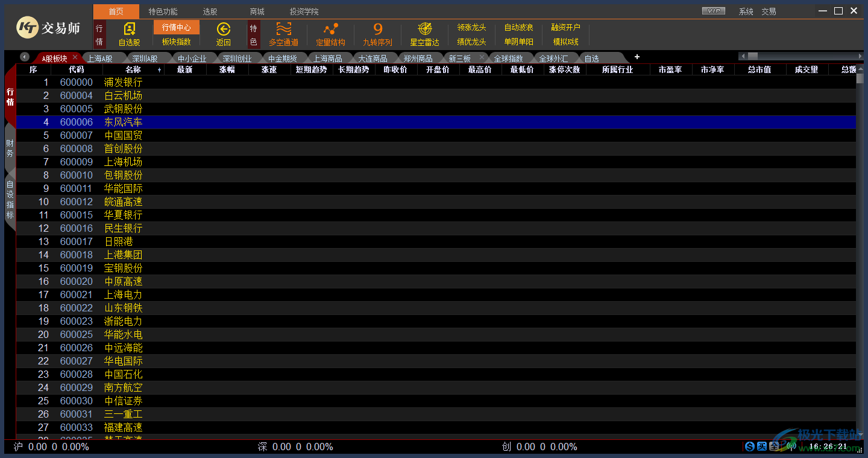Close the 新三板 tab

pos(482,57)
